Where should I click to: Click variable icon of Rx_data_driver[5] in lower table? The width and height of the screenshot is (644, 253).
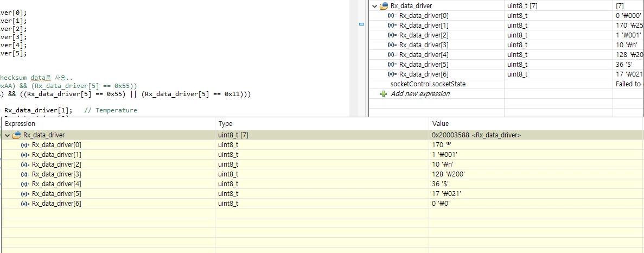(25, 194)
